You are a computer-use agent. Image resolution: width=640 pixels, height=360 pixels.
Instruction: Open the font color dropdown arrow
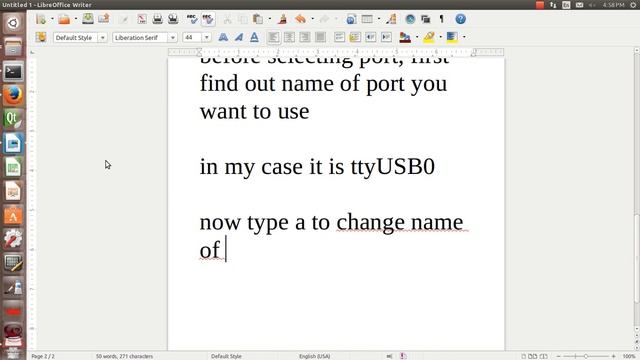[x=417, y=38]
